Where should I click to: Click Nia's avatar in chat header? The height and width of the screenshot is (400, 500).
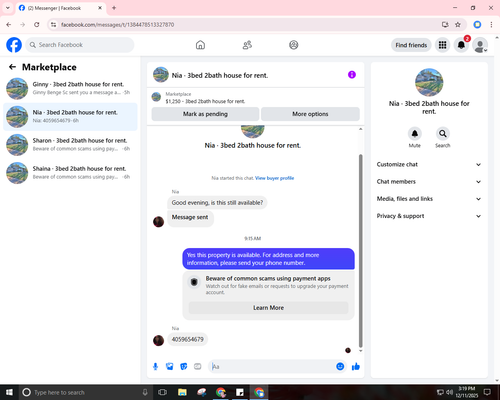(161, 75)
